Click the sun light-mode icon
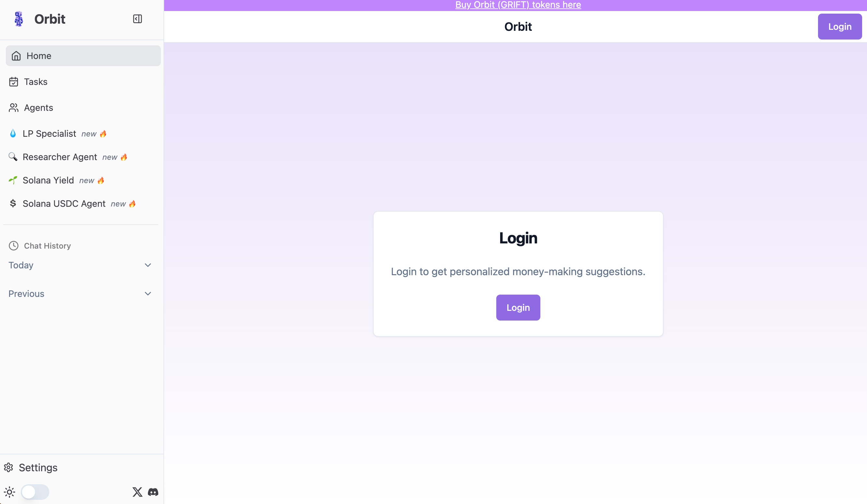The height and width of the screenshot is (504, 867). pyautogui.click(x=10, y=492)
